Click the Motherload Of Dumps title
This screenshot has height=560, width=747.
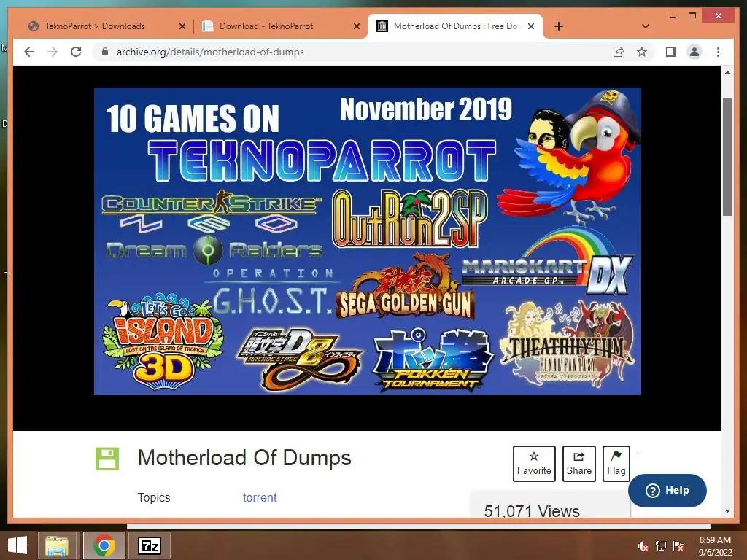point(244,458)
